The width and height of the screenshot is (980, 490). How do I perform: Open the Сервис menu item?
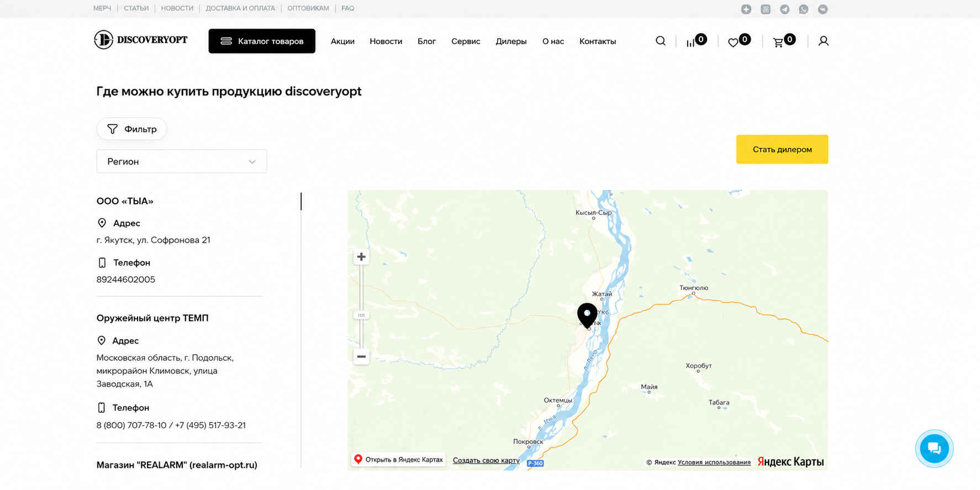pos(466,41)
